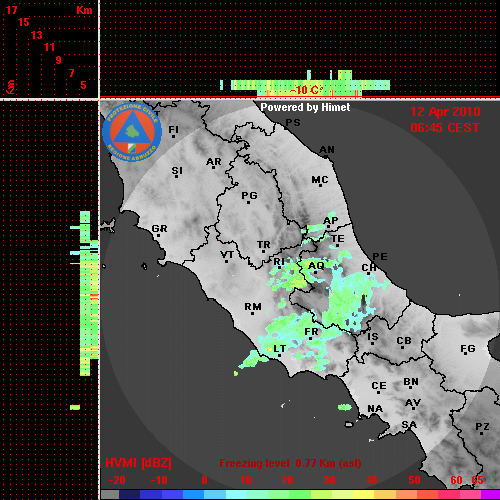Click the Powered by Himet text
This screenshot has height=500, width=500.
(x=305, y=107)
